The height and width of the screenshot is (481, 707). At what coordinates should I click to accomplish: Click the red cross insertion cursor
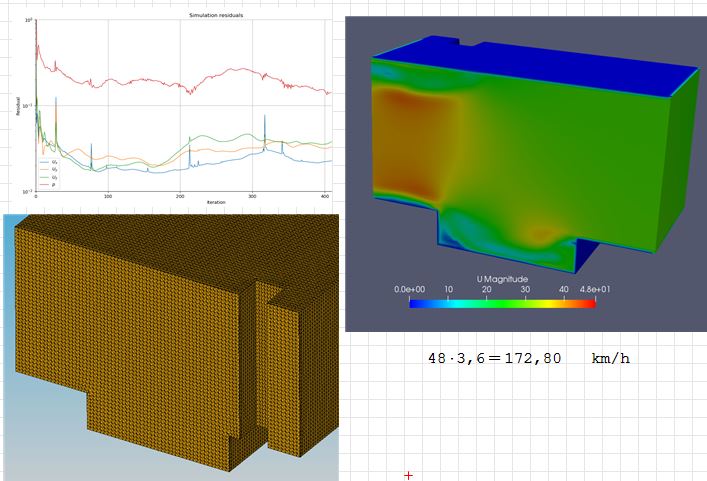(x=409, y=475)
